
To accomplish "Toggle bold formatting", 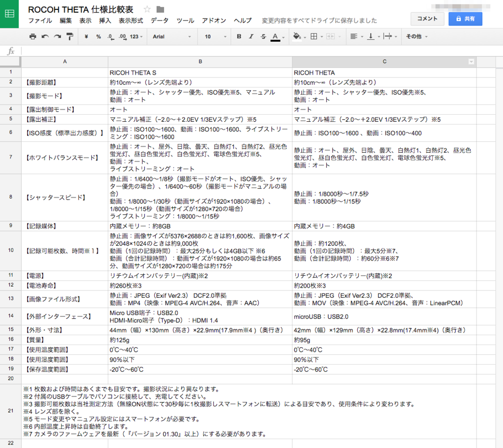I will coord(239,36).
